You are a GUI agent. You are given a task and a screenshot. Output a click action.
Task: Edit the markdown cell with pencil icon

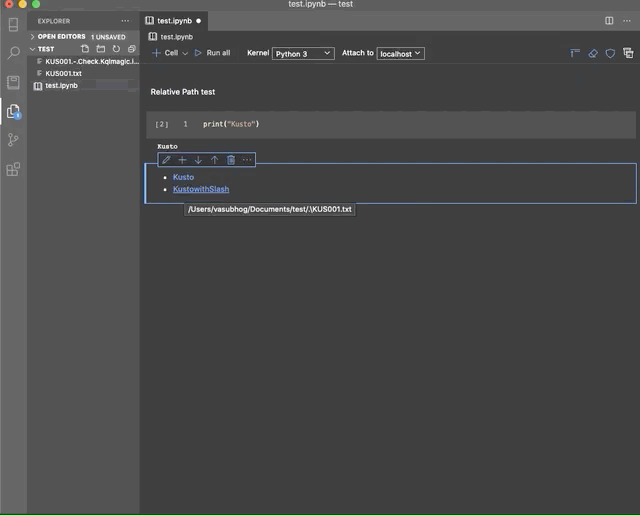click(x=166, y=160)
